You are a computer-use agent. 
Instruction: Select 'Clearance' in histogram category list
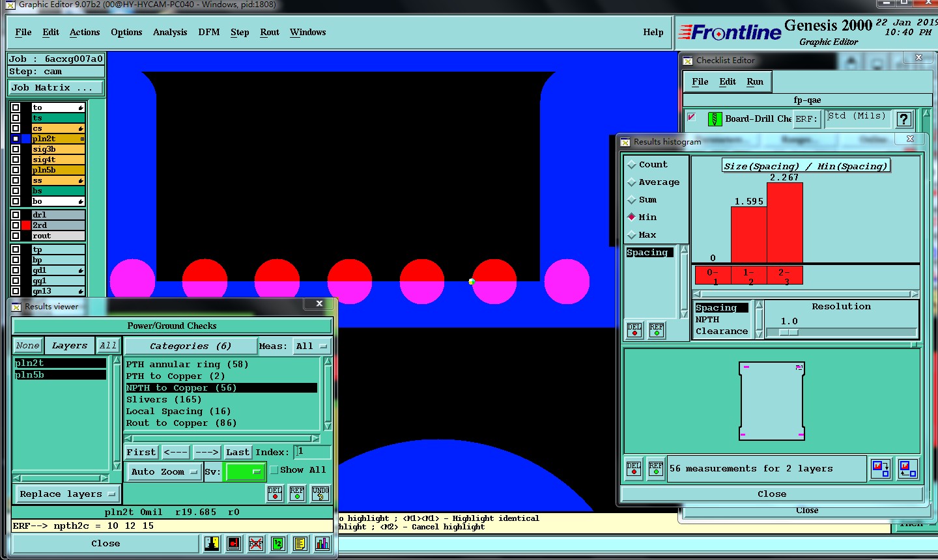pos(722,331)
